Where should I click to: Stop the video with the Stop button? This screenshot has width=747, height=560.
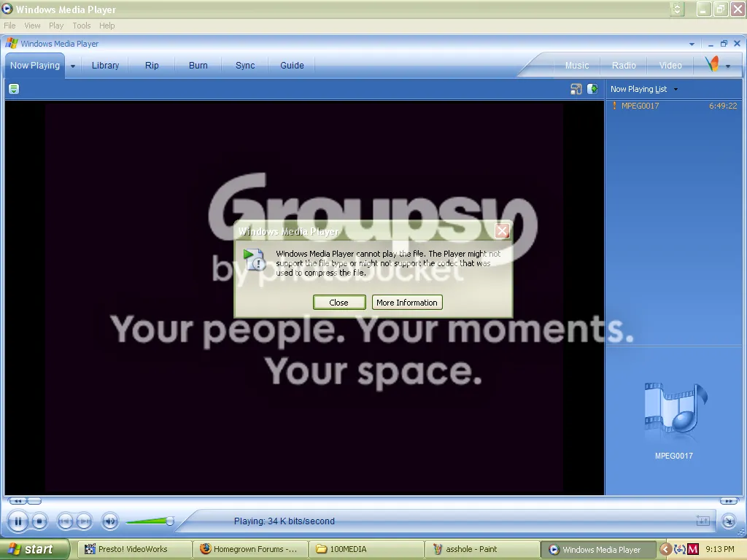point(39,521)
